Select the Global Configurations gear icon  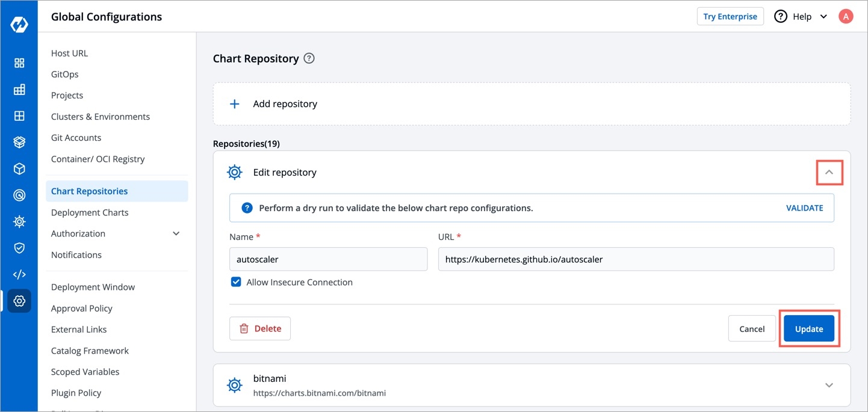point(19,301)
